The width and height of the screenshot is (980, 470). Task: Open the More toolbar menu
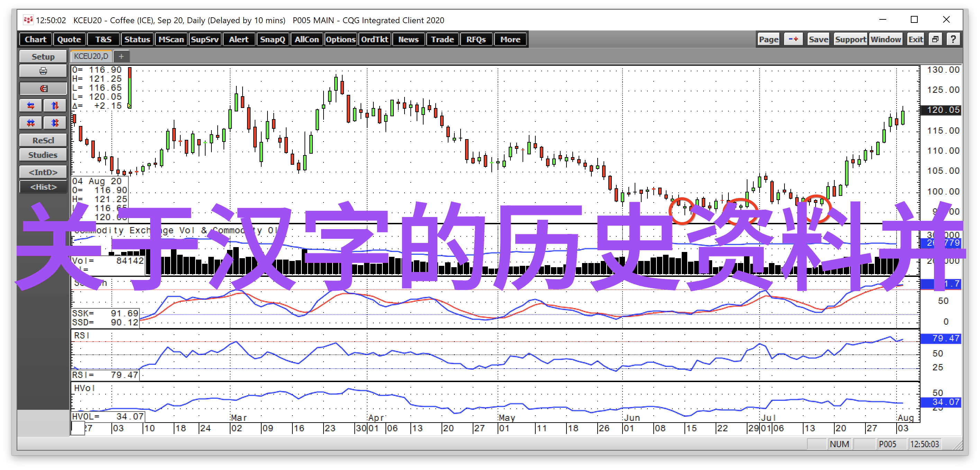pyautogui.click(x=510, y=39)
